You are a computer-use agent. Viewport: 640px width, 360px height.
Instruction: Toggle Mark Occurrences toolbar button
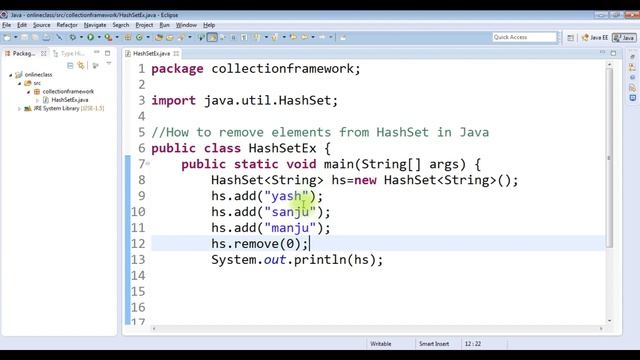pyautogui.click(x=212, y=38)
